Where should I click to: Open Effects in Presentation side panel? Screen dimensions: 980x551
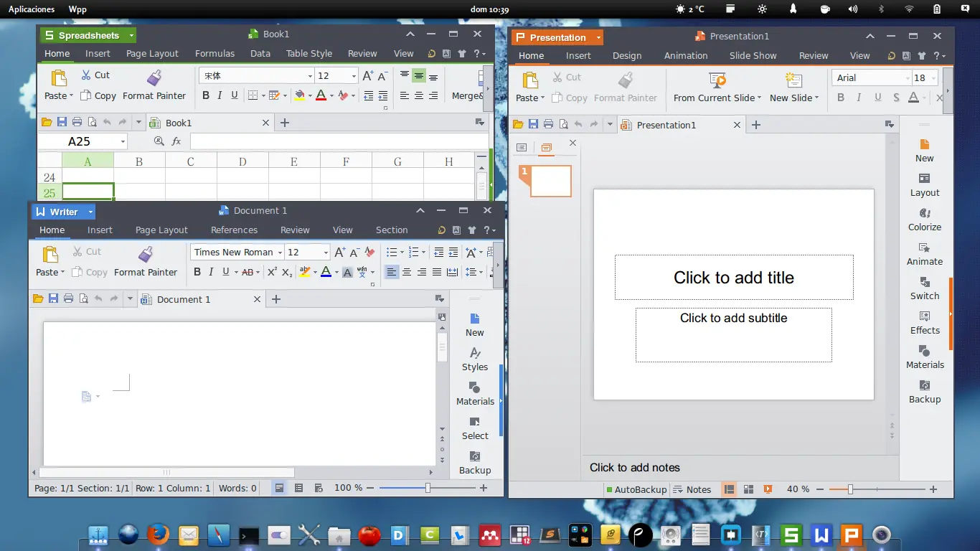pos(925,322)
